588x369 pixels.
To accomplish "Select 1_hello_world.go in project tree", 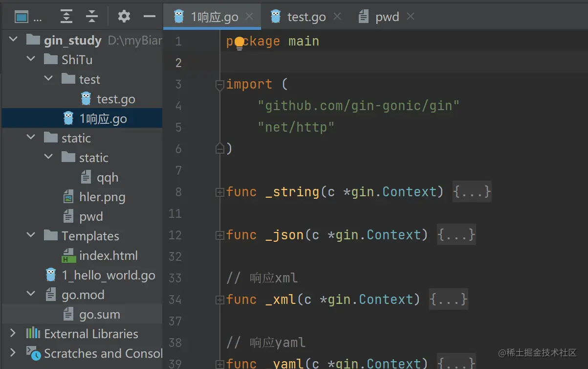I will pos(109,276).
